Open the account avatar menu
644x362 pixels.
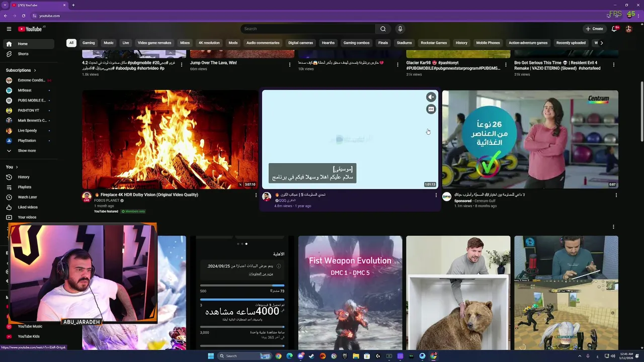click(629, 29)
